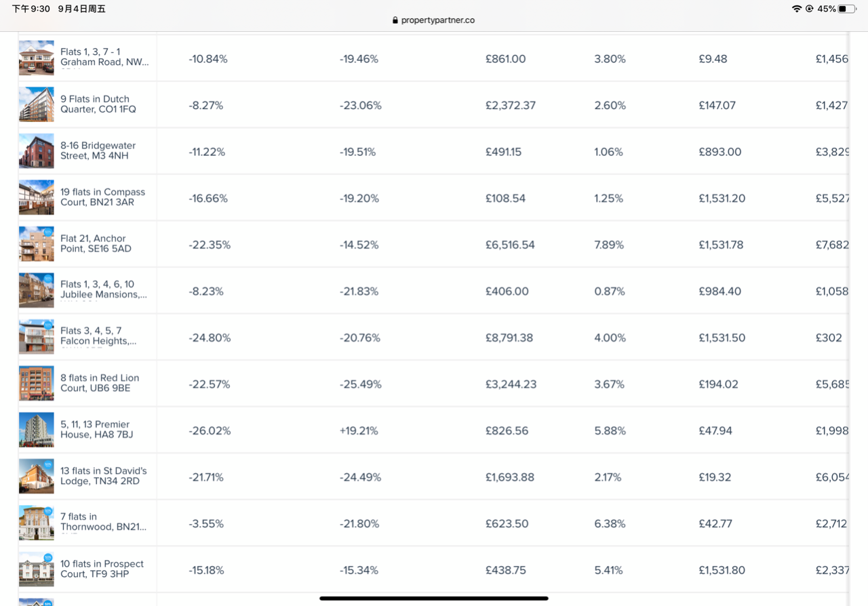The height and width of the screenshot is (606, 868).
Task: Select the -10.84% value in Graham Road row
Action: point(208,59)
